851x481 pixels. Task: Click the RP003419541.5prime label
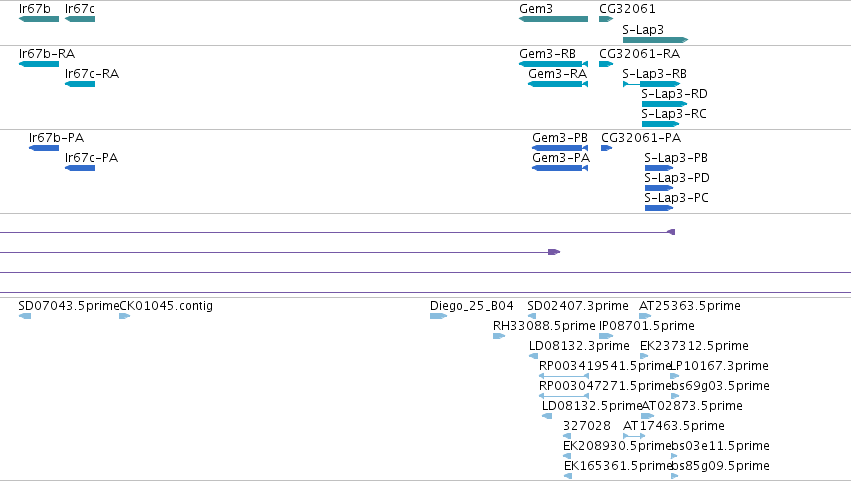[605, 366]
